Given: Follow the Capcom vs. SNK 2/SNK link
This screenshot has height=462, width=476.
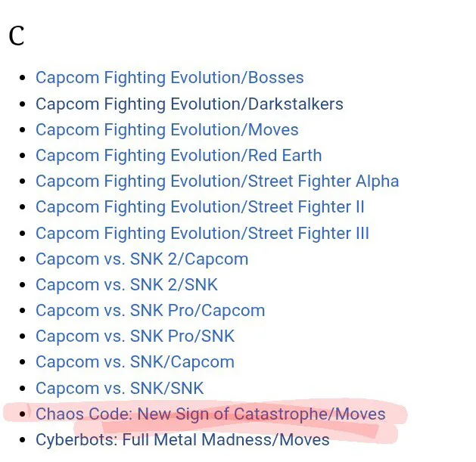Looking at the screenshot, I should coord(126,284).
